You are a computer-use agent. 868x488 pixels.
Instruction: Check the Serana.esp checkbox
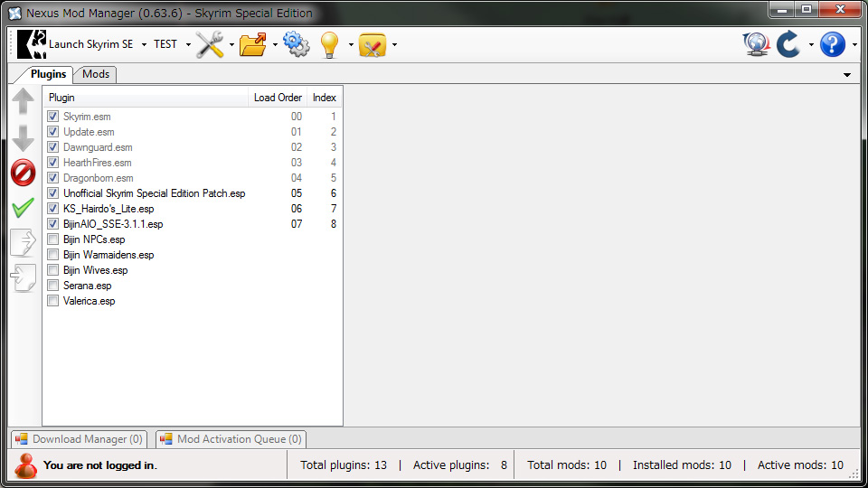(x=52, y=286)
